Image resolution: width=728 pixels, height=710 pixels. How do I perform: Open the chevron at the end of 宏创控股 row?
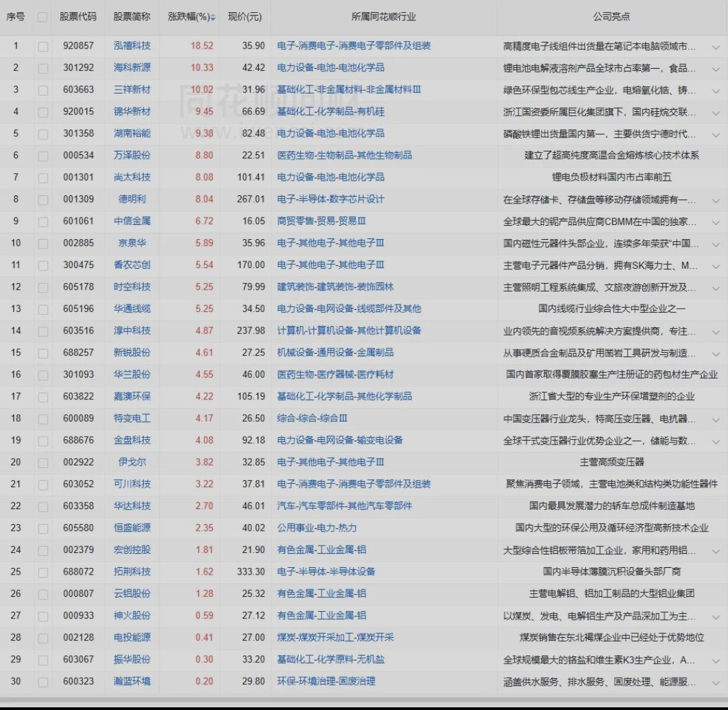point(715,551)
